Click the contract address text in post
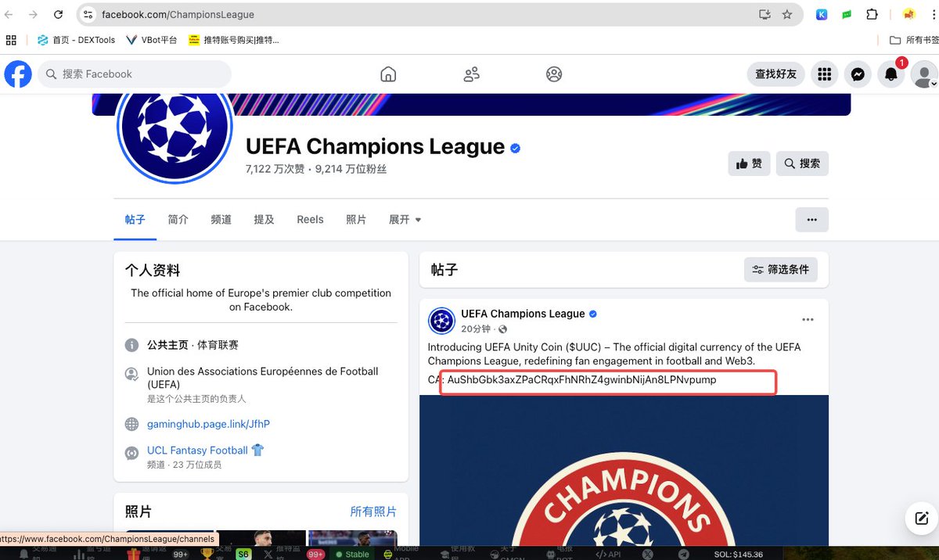Image resolution: width=939 pixels, height=560 pixels. [x=581, y=380]
